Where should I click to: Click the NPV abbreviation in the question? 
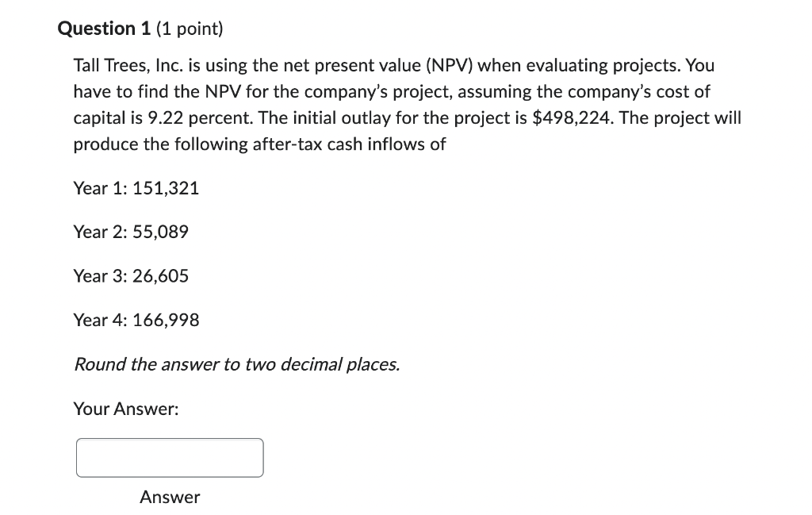pyautogui.click(x=454, y=65)
